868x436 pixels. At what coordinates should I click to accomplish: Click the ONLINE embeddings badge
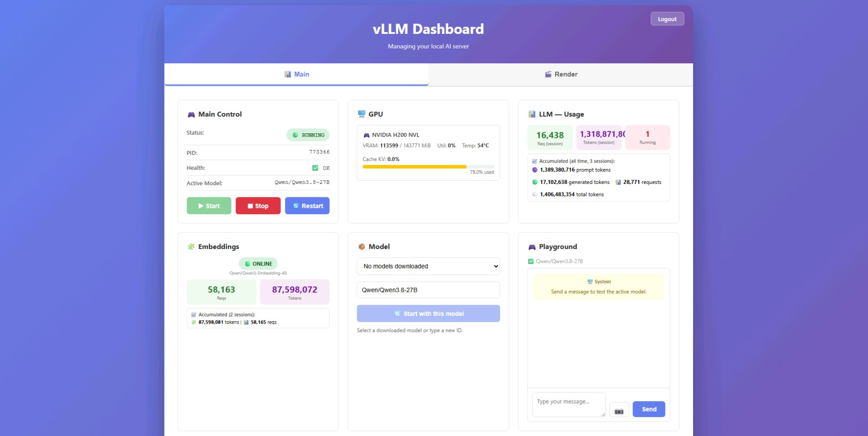tap(258, 264)
